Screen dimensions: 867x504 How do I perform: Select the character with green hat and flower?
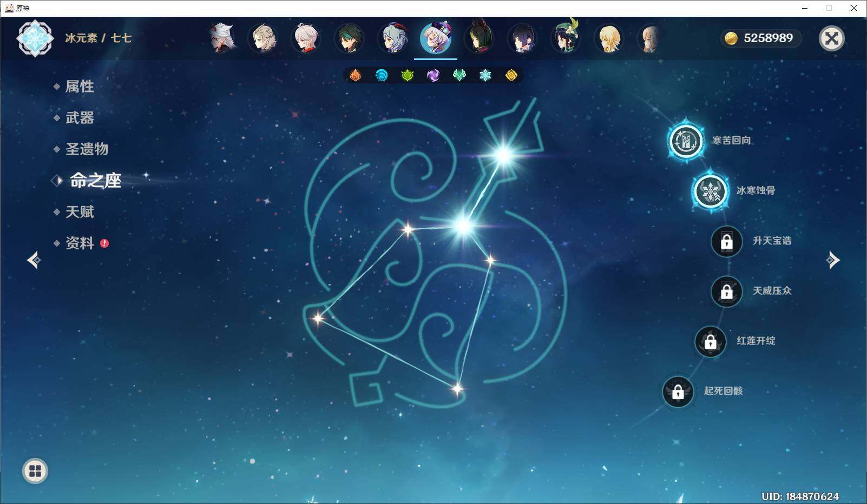566,37
